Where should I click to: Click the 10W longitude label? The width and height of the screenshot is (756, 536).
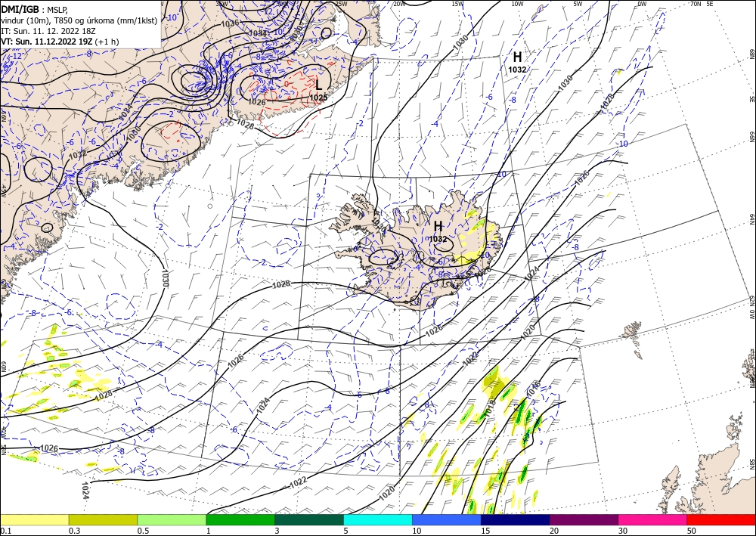pos(517,4)
